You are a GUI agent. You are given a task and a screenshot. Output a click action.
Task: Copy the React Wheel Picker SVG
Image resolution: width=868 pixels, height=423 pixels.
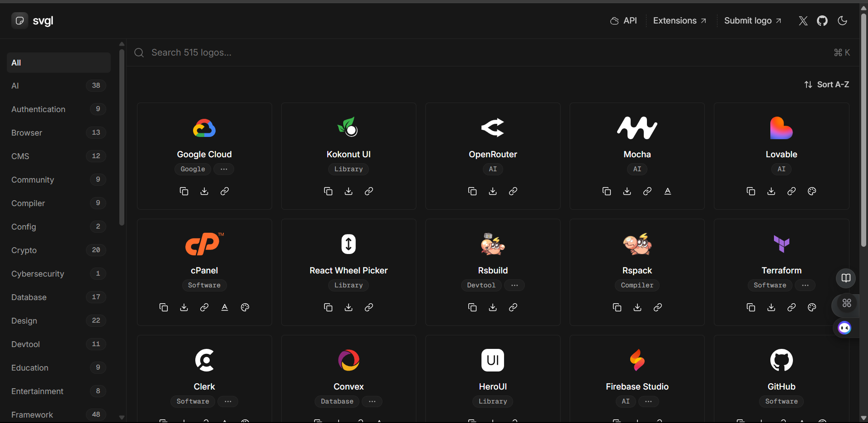tap(328, 307)
